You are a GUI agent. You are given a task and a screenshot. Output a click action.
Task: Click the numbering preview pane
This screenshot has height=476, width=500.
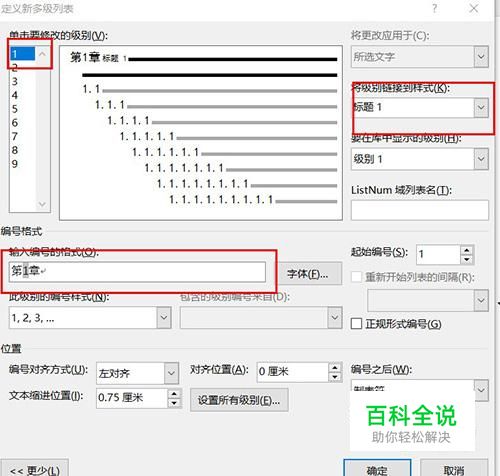click(x=201, y=133)
